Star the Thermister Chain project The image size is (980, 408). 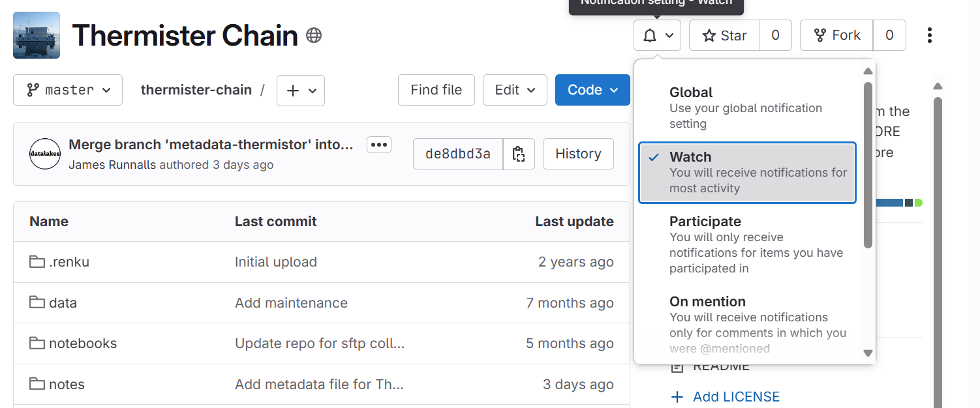coord(724,35)
